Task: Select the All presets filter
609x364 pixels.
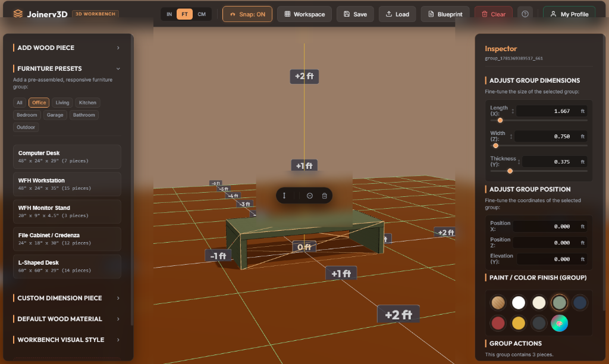Action: coord(20,102)
